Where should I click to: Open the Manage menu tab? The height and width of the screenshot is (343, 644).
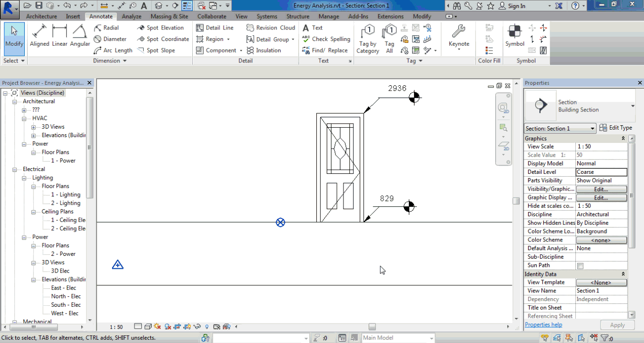[x=329, y=16]
